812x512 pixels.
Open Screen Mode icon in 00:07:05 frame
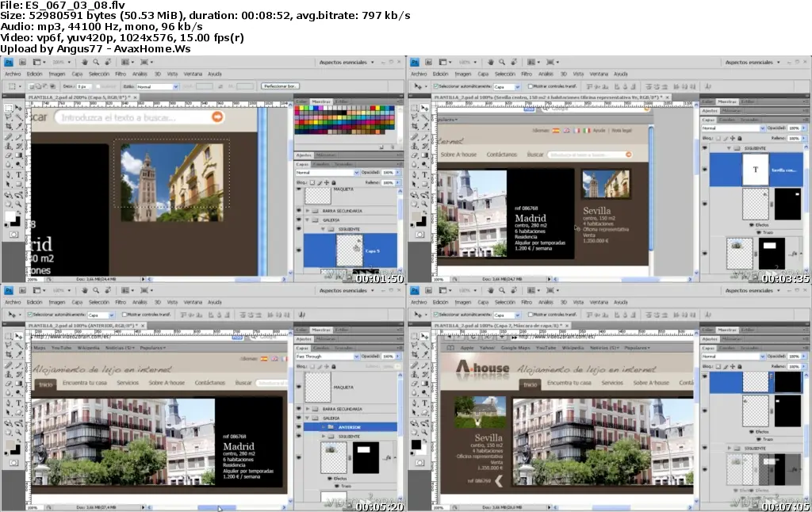[552, 290]
